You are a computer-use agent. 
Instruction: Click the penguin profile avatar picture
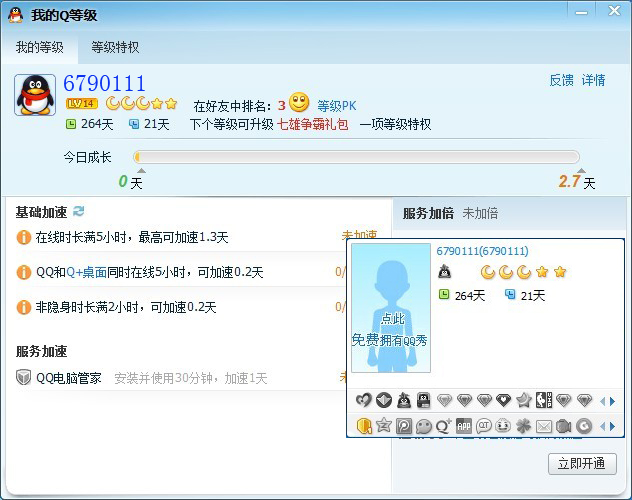pyautogui.click(x=35, y=95)
